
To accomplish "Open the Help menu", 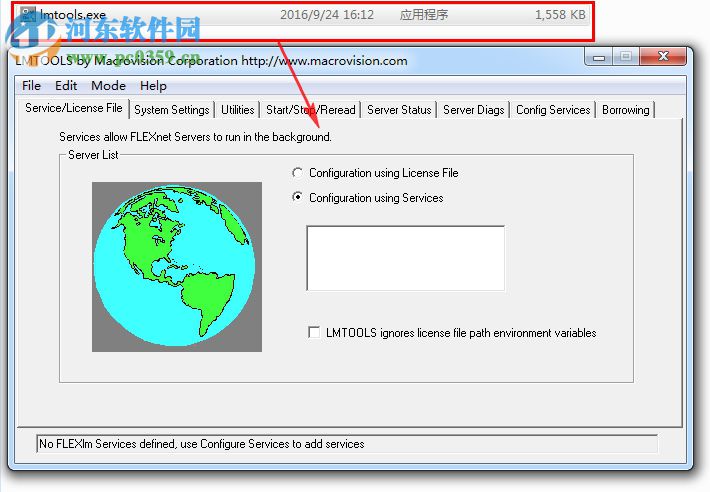I will [153, 86].
